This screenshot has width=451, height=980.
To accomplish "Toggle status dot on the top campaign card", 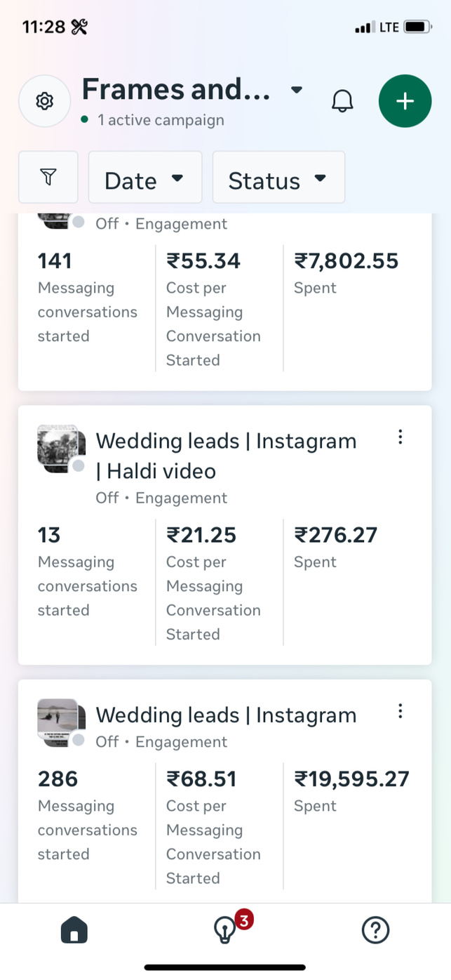I will [79, 222].
